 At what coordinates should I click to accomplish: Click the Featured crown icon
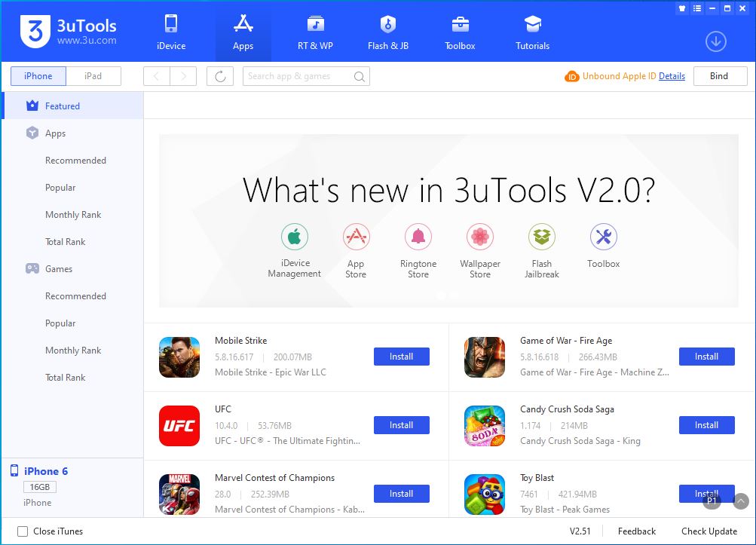click(32, 106)
